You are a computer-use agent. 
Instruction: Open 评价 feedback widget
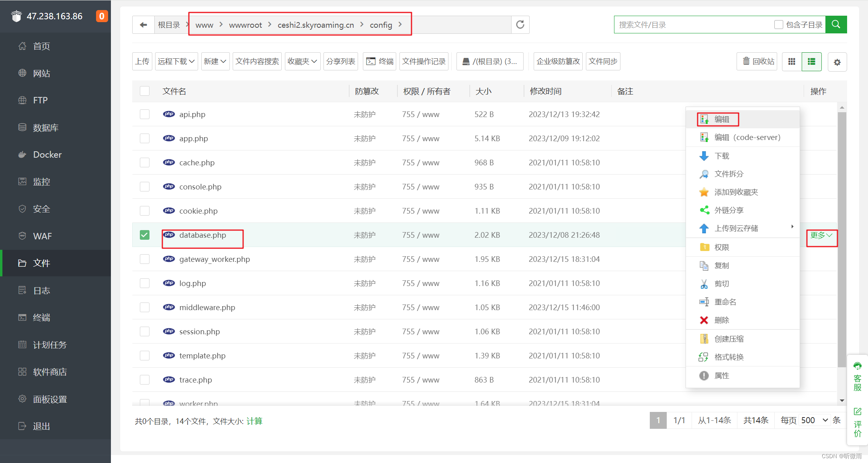[858, 422]
